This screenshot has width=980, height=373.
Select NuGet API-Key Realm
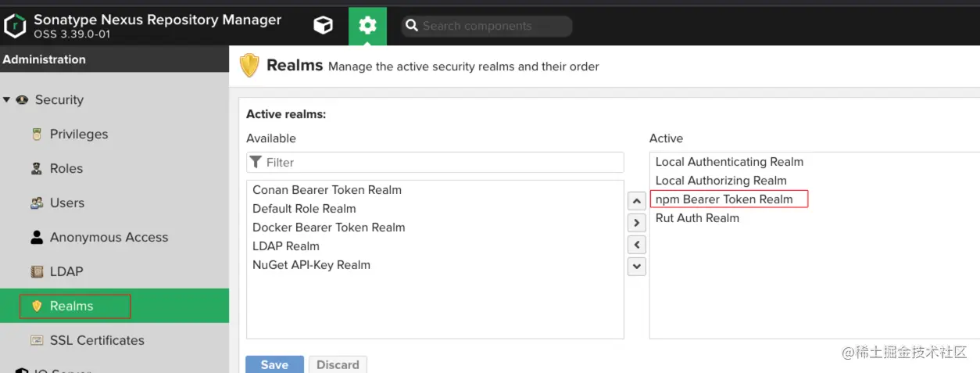(435, 265)
